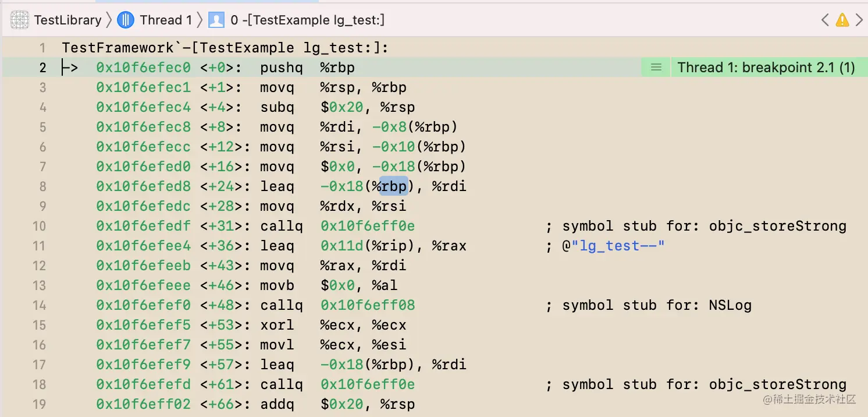Open the Thread 1 jump bar menu
Screen dimensions: 868x417
[x=166, y=20]
